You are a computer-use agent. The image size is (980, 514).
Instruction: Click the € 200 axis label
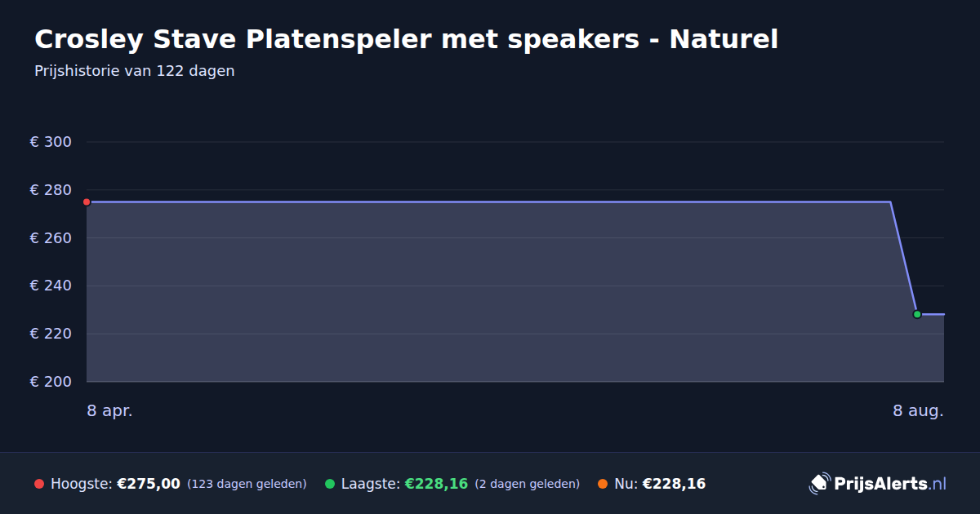click(x=51, y=382)
